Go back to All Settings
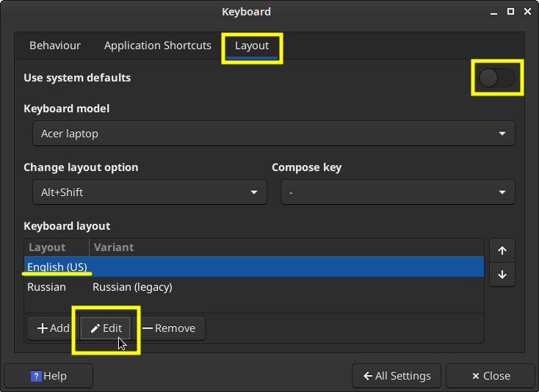 click(x=397, y=376)
